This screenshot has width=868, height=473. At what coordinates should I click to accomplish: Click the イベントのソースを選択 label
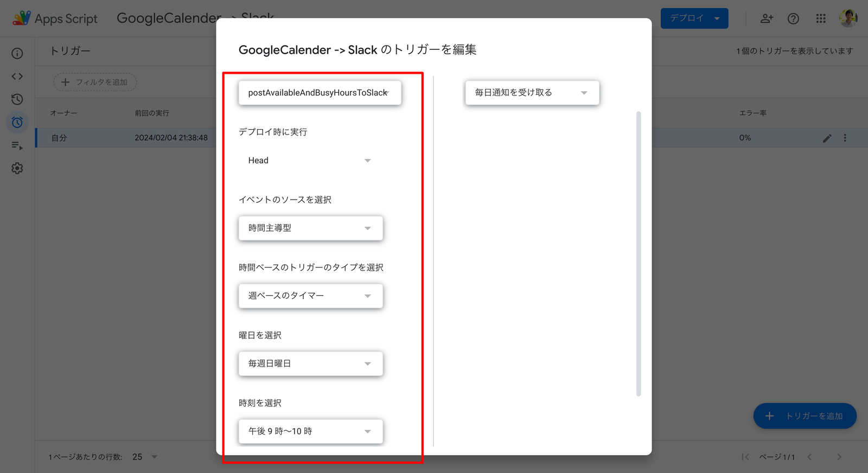285,200
